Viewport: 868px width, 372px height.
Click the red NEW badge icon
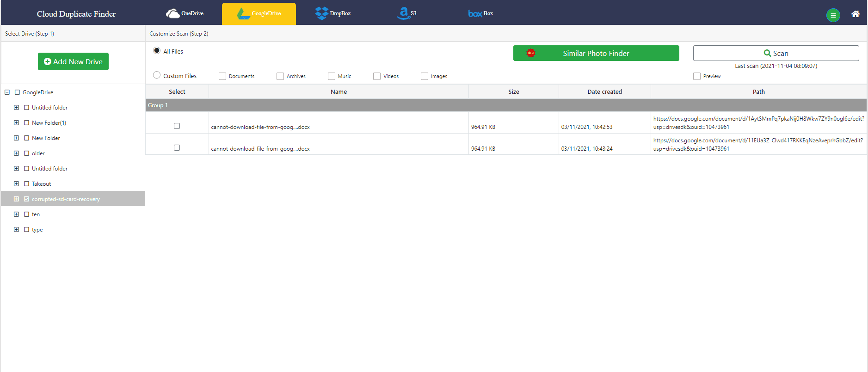coord(531,53)
